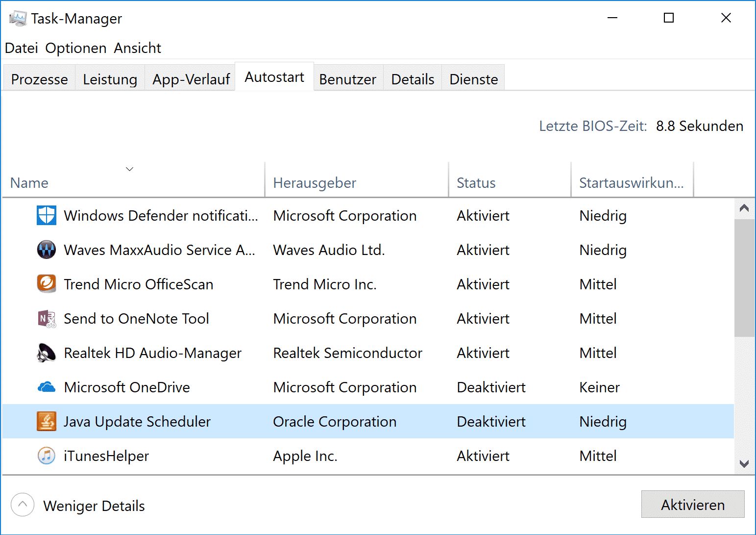Click the OneDrive cloud icon

pos(47,387)
